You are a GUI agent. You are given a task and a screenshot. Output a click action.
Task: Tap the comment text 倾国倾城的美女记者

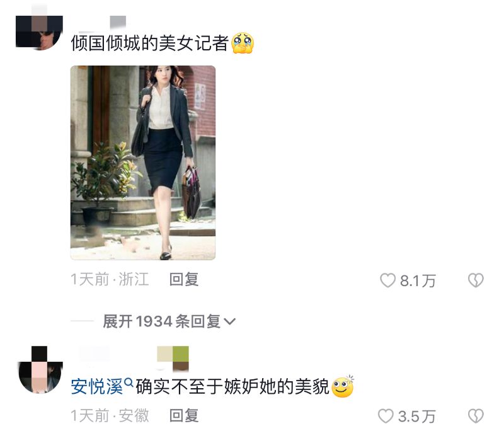(150, 43)
